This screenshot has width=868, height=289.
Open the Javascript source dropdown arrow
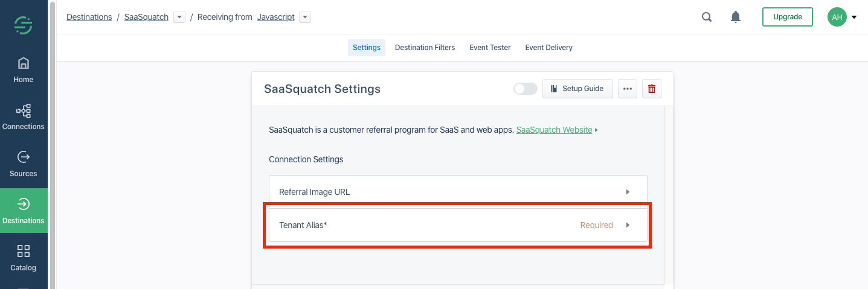(305, 17)
